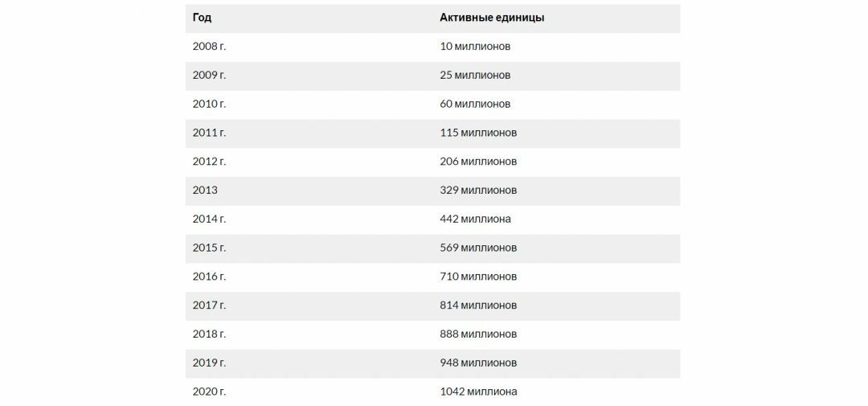This screenshot has width=868, height=406.
Task: Click the '25 миллионов' value
Action: (475, 76)
